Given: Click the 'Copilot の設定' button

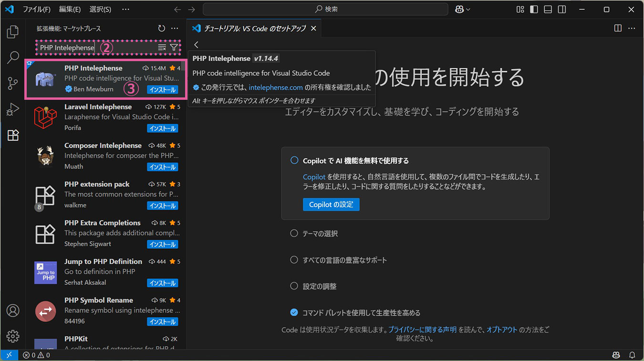Looking at the screenshot, I should [x=331, y=204].
